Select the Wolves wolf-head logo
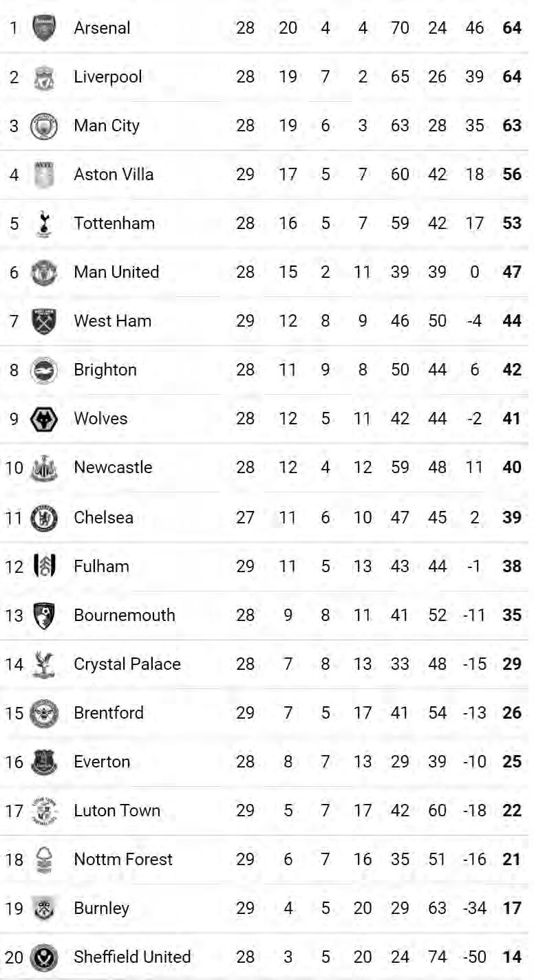The image size is (534, 980). point(44,419)
